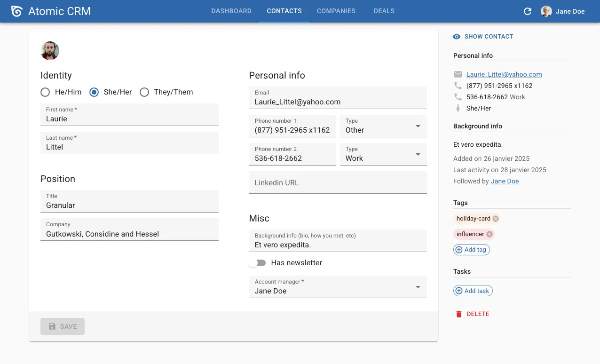
Task: Click the Add tag button
Action: [471, 249]
